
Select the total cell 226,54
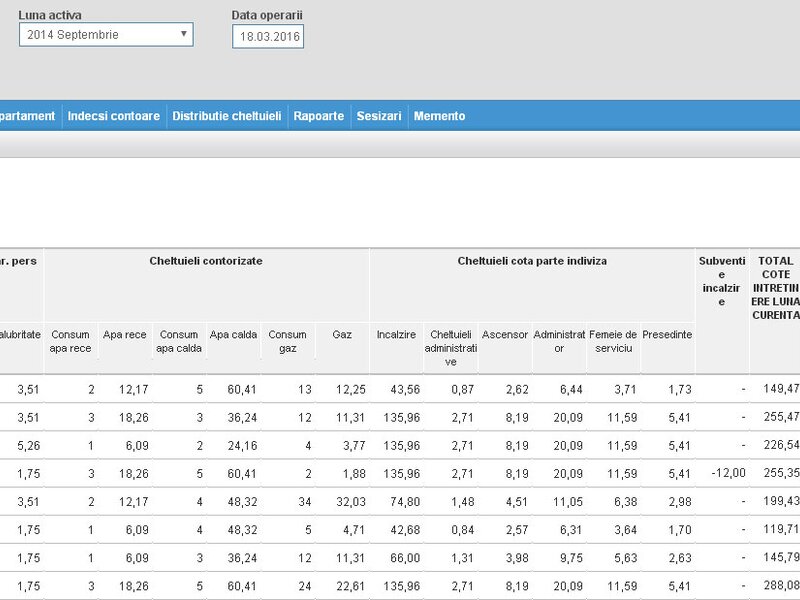tap(781, 445)
